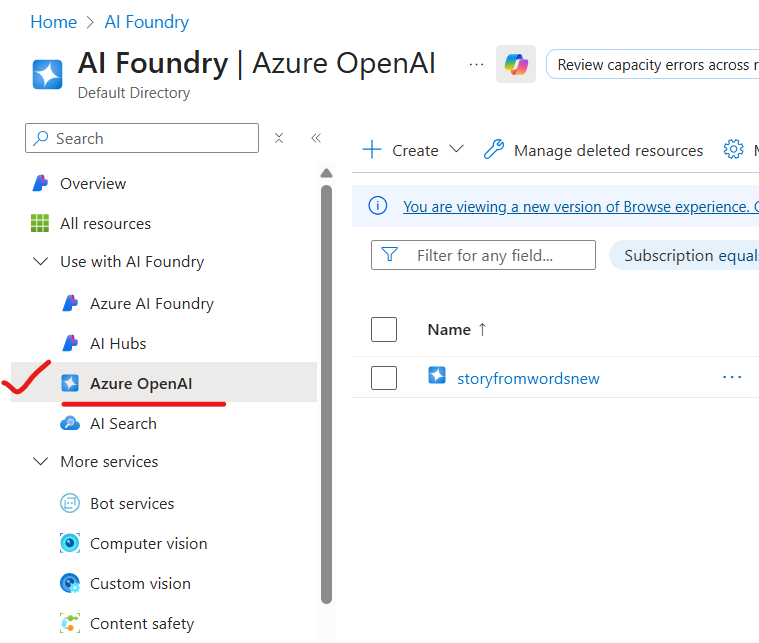
Task: Clear sidebar search with X icon
Action: click(279, 138)
